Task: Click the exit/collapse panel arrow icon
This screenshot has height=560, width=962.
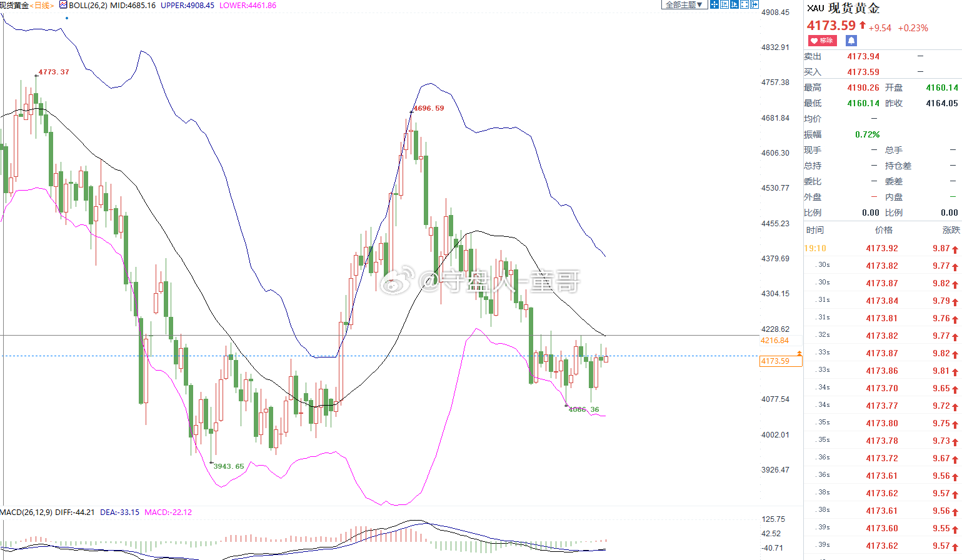Action: tap(754, 4)
